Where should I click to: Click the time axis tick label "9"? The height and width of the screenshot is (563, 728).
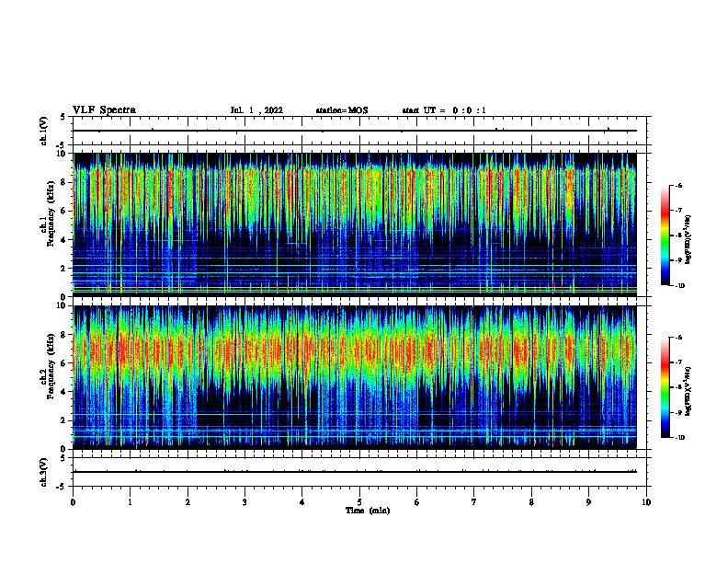[588, 502]
